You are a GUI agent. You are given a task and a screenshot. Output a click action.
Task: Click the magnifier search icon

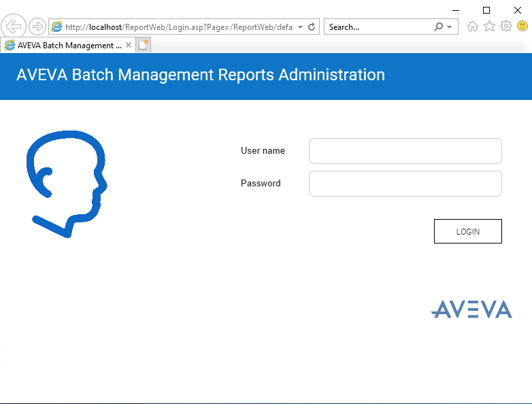click(x=438, y=27)
